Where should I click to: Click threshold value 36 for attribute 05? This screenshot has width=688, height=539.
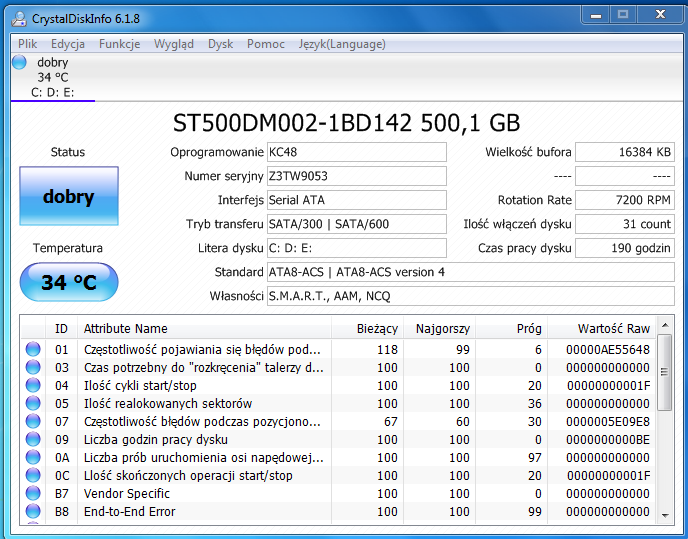[x=534, y=403]
